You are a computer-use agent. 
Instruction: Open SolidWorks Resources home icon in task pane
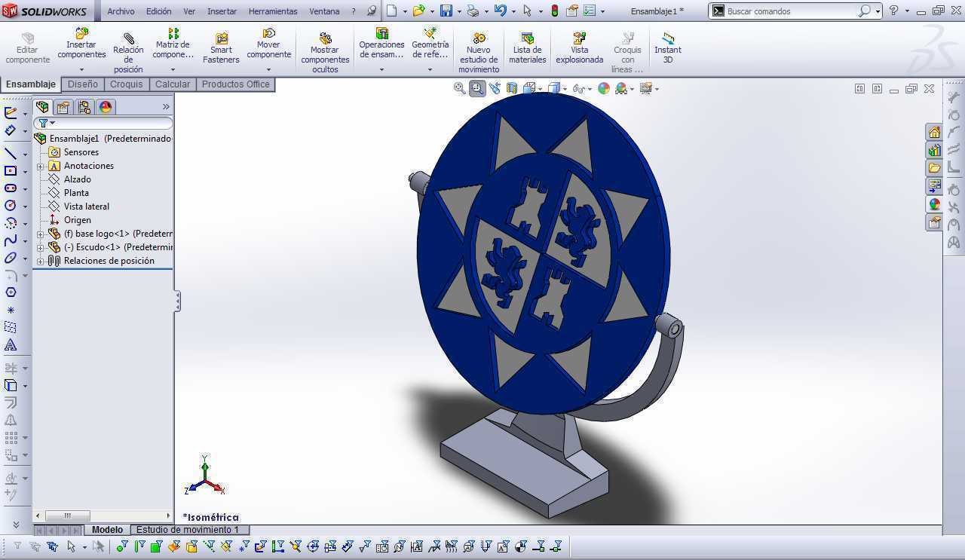click(x=934, y=132)
